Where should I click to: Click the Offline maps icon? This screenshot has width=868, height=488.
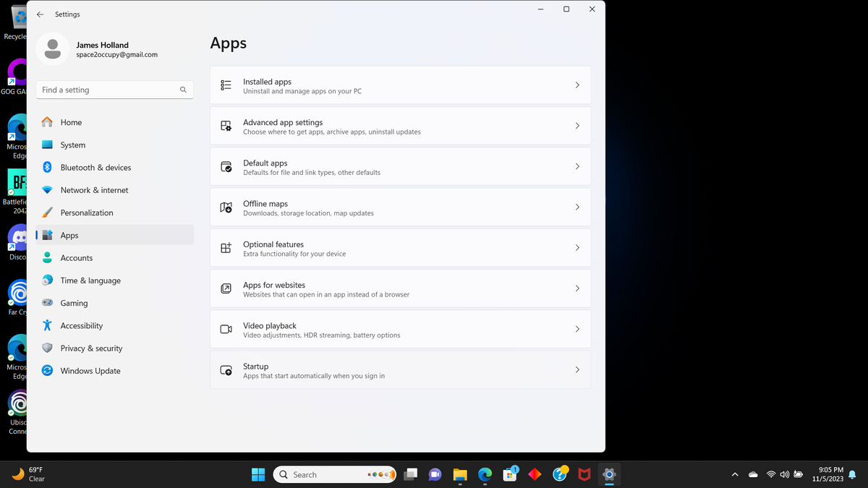pos(226,206)
